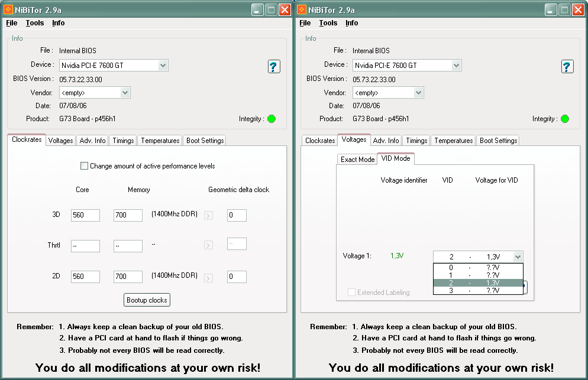Maximize the right NiBiTor window
This screenshot has width=588, height=380.
564,9
